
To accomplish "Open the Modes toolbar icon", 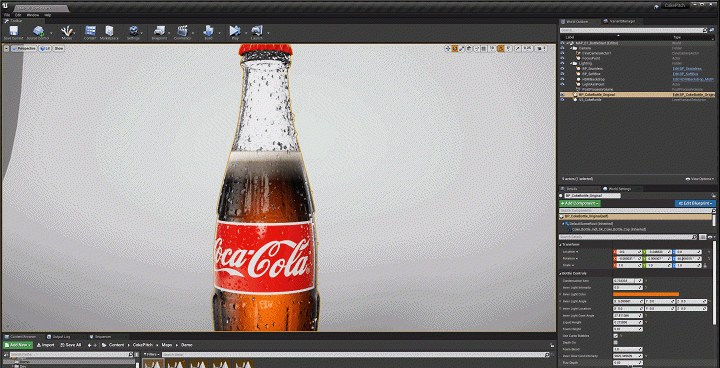I will (67, 33).
